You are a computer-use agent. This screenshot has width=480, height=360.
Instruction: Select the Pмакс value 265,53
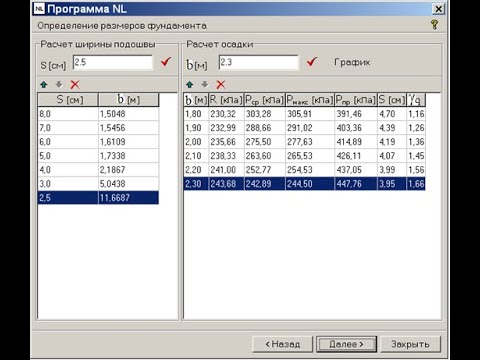[x=310, y=156]
